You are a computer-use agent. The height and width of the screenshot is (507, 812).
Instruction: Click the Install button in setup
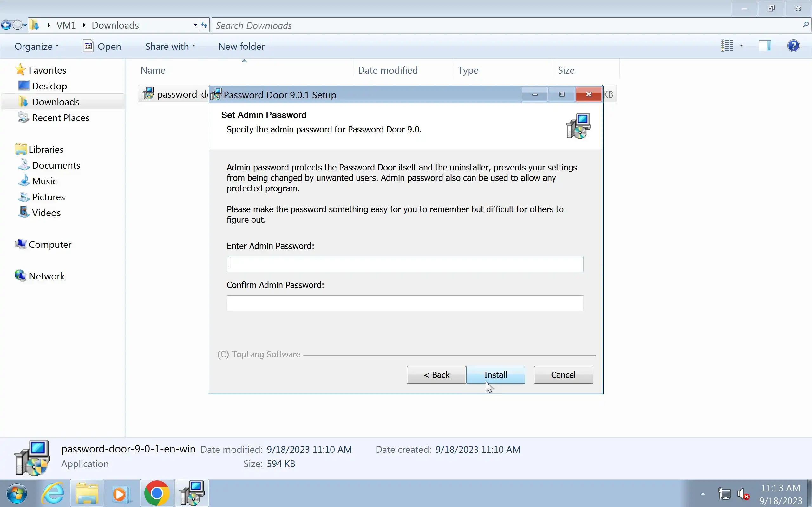pyautogui.click(x=495, y=375)
